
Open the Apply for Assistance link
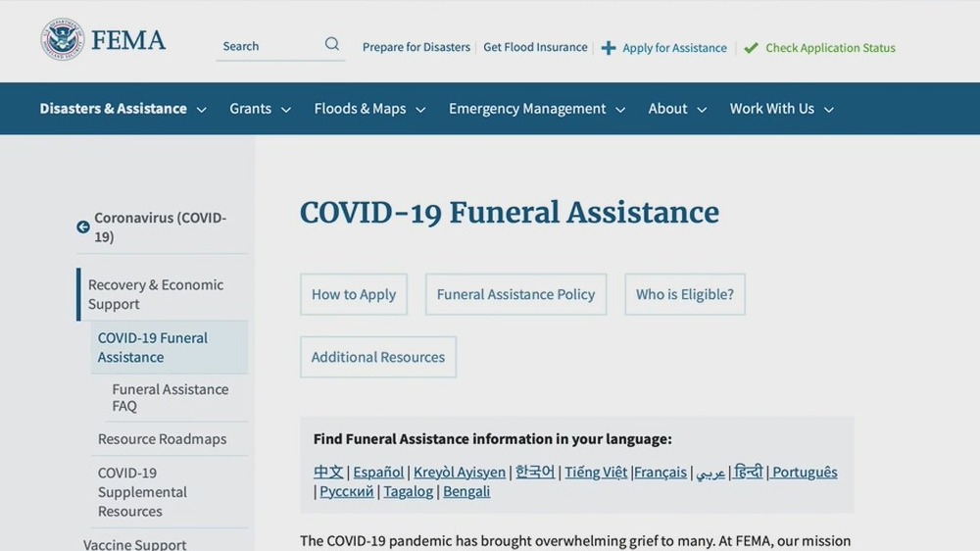(x=674, y=47)
